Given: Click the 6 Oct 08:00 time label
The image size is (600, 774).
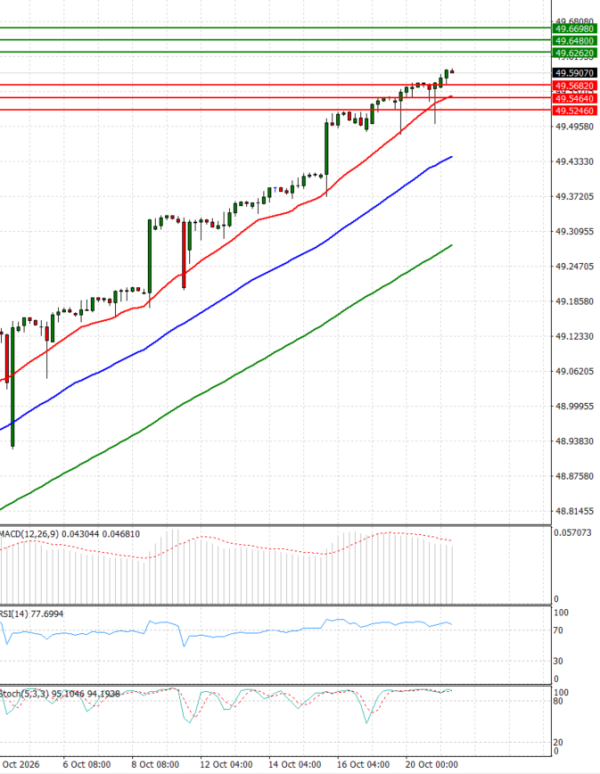Looking at the screenshot, I should 87,764.
